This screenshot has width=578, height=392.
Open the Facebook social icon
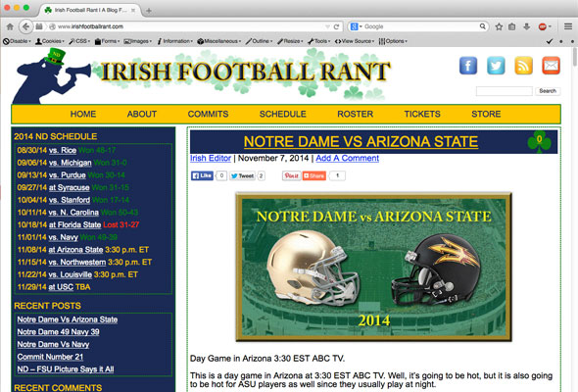point(467,66)
